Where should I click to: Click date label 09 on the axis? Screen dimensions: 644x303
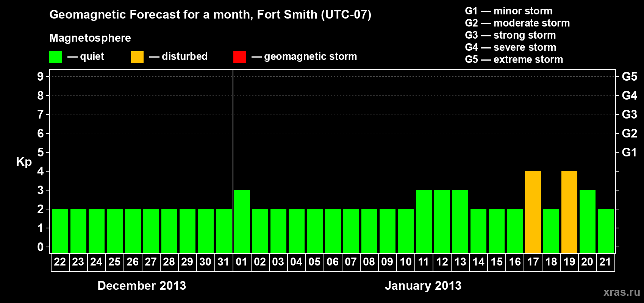click(387, 262)
